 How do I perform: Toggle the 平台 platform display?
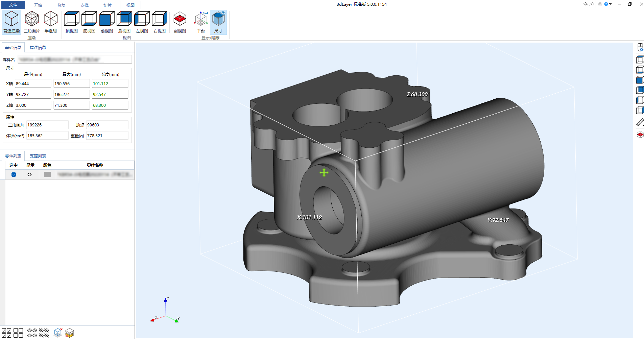[201, 22]
